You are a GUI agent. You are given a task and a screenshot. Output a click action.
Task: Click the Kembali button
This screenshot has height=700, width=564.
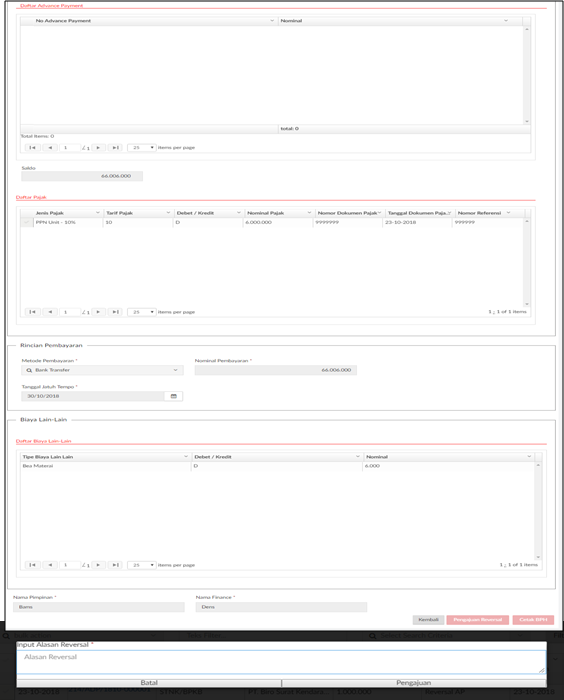(428, 620)
